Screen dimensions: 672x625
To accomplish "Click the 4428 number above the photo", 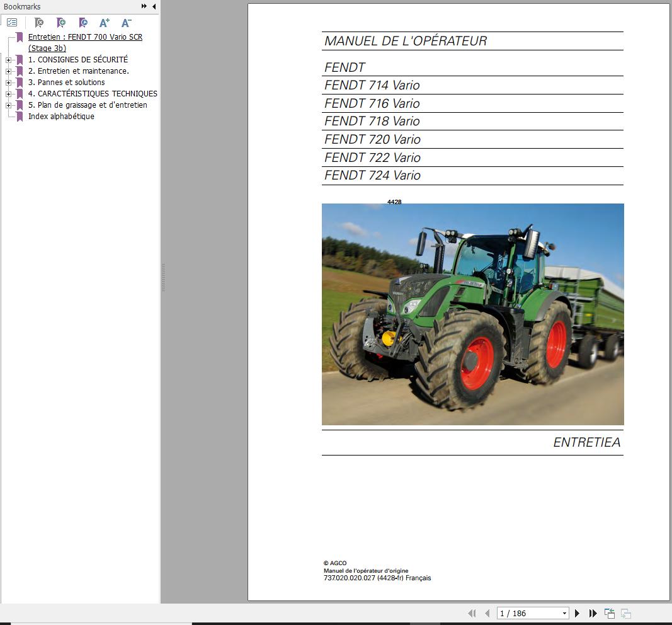I will click(x=394, y=202).
